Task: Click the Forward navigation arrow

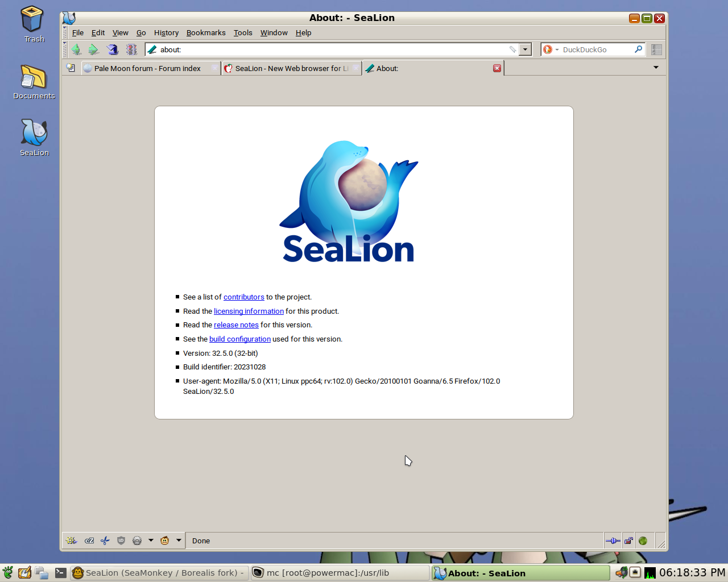Action: click(94, 49)
